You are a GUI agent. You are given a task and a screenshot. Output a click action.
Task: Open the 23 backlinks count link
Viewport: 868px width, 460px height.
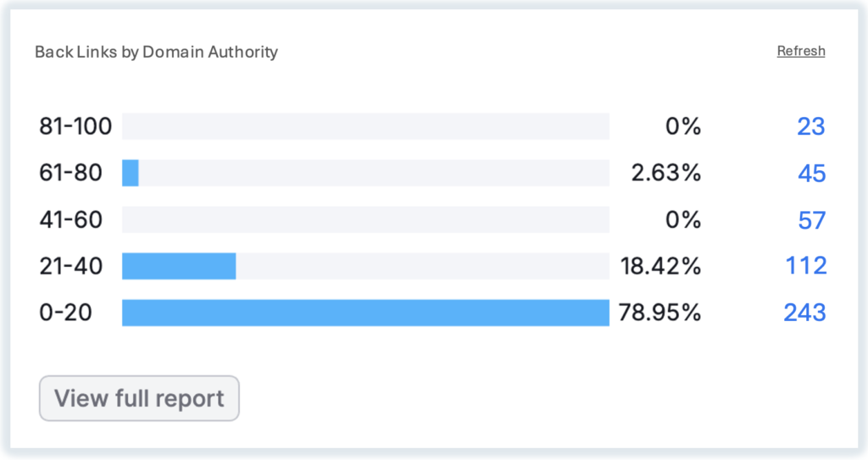811,127
